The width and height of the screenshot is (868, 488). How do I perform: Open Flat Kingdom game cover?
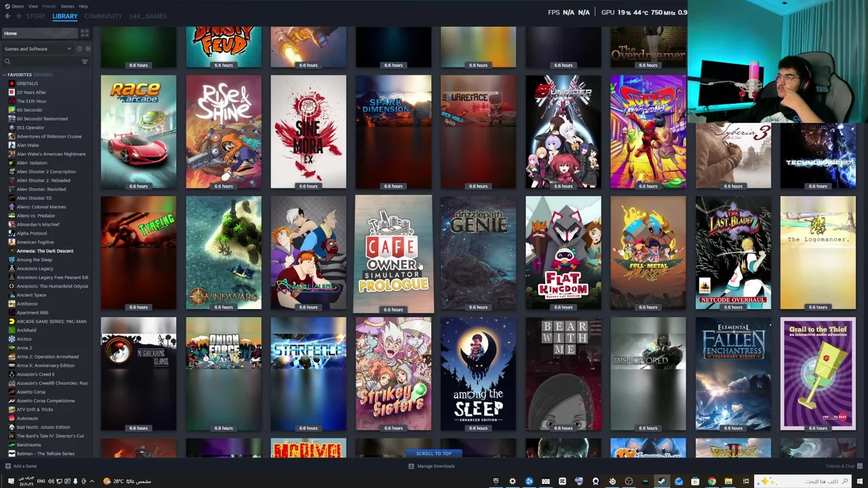[563, 253]
